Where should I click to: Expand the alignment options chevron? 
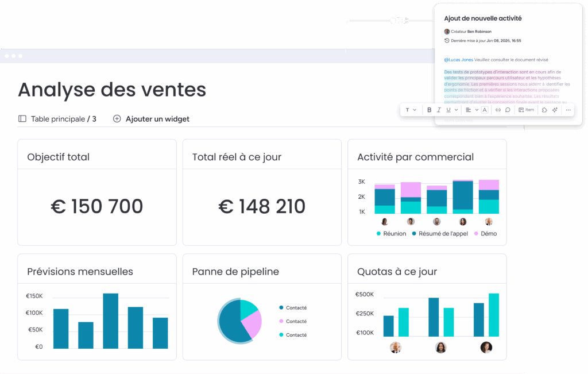pos(477,110)
